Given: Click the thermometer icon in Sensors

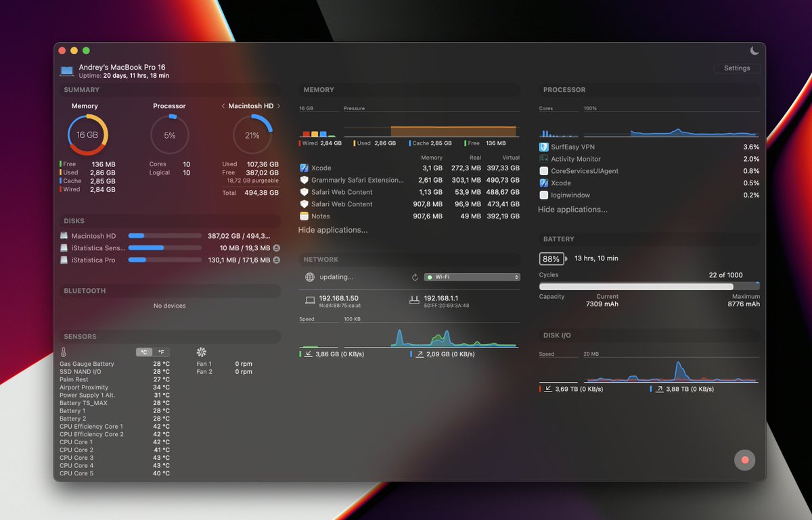Looking at the screenshot, I should coord(64,352).
